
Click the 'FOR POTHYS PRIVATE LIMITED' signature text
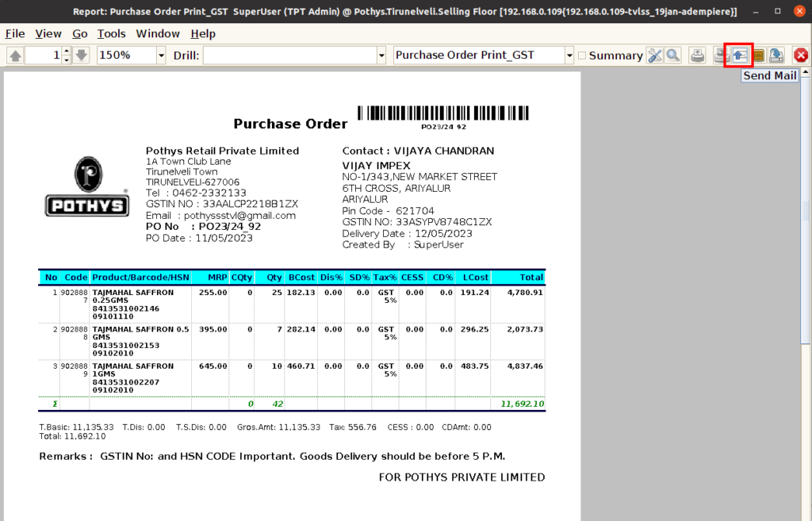(x=462, y=477)
